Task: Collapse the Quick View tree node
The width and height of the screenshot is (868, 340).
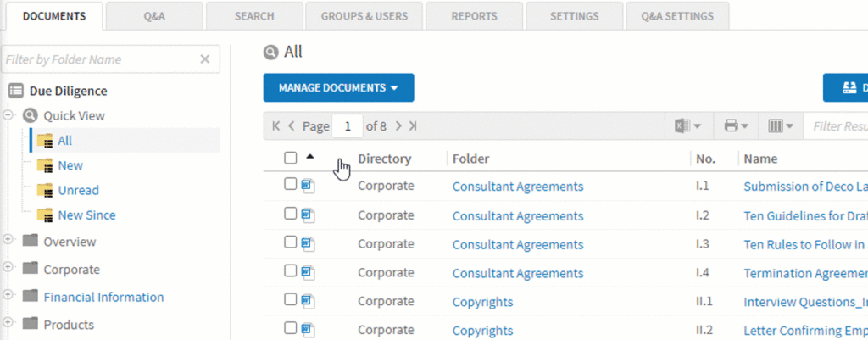Action: tap(9, 114)
